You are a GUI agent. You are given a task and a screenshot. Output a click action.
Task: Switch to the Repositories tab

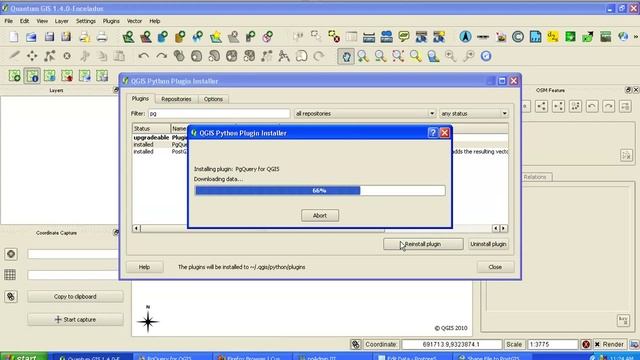click(176, 99)
